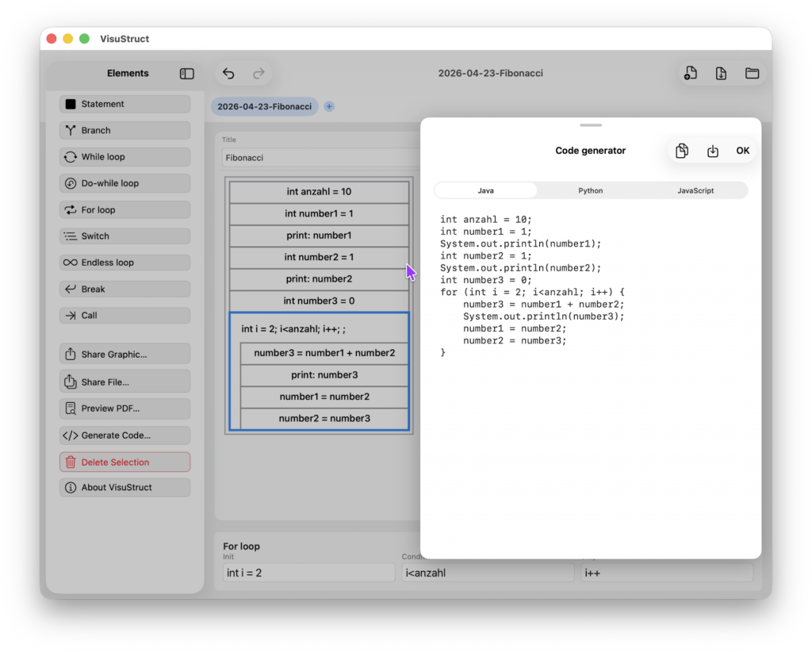
Task: Toggle the sidebar visibility icon
Action: click(x=187, y=74)
